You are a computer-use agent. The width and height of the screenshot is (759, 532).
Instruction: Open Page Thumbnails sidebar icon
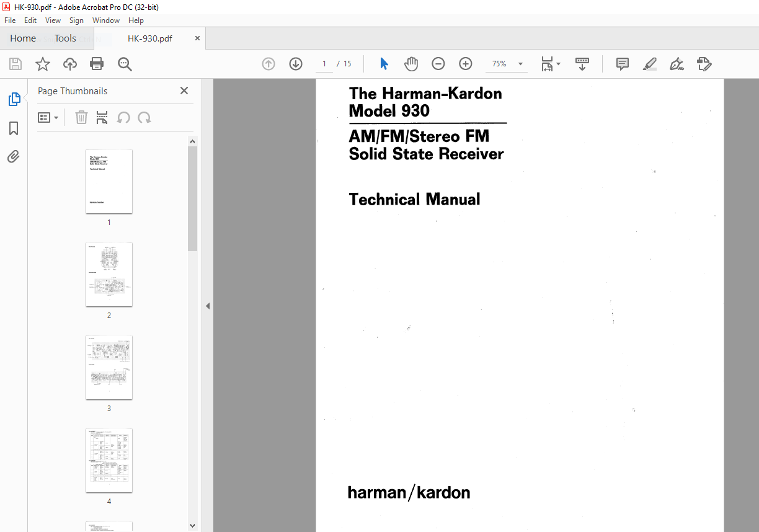point(14,99)
